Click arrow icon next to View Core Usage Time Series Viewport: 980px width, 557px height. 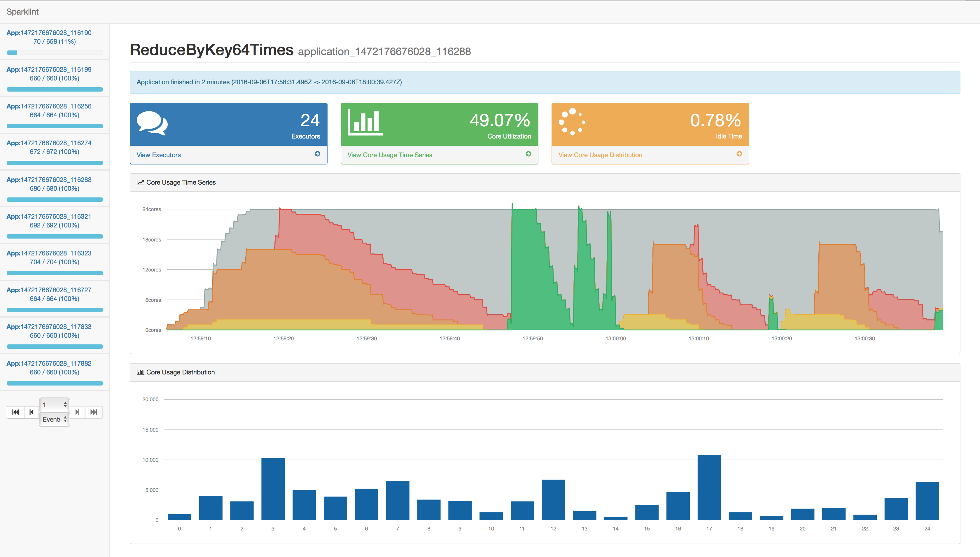pyautogui.click(x=528, y=154)
